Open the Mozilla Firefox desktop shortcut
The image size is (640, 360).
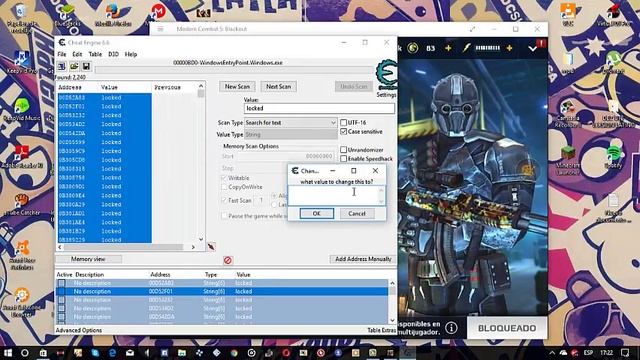pyautogui.click(x=113, y=15)
